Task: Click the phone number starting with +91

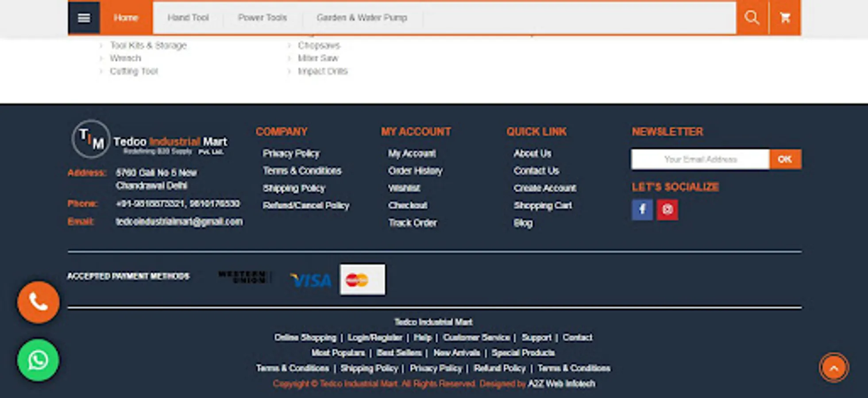Action: tap(178, 203)
